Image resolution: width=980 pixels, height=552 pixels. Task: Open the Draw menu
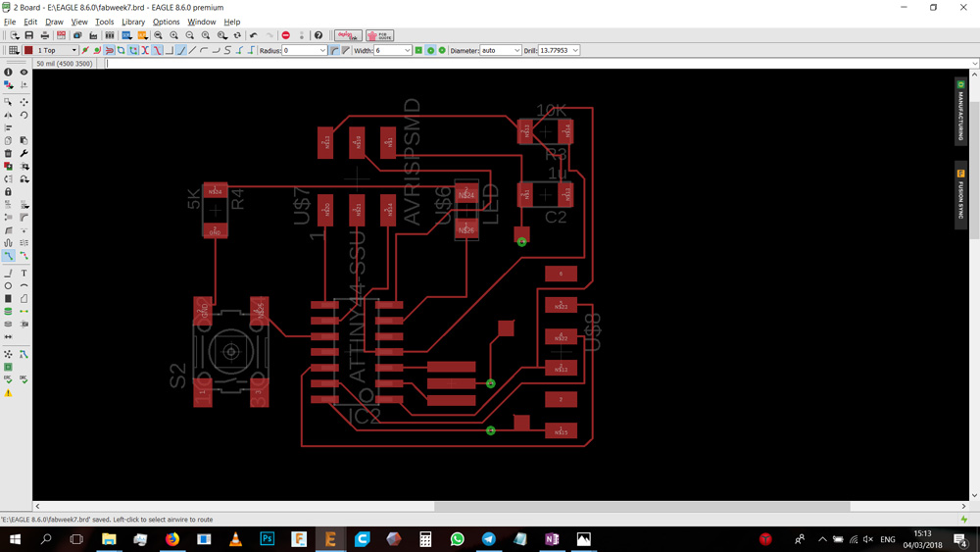(54, 22)
